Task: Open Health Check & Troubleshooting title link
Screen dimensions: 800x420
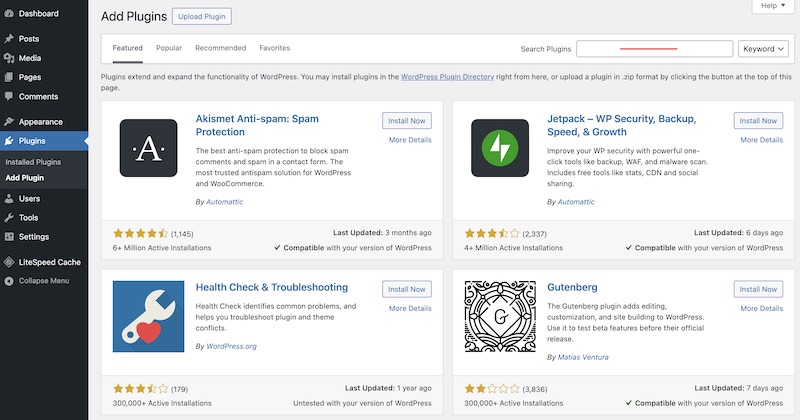Action: pyautogui.click(x=271, y=287)
